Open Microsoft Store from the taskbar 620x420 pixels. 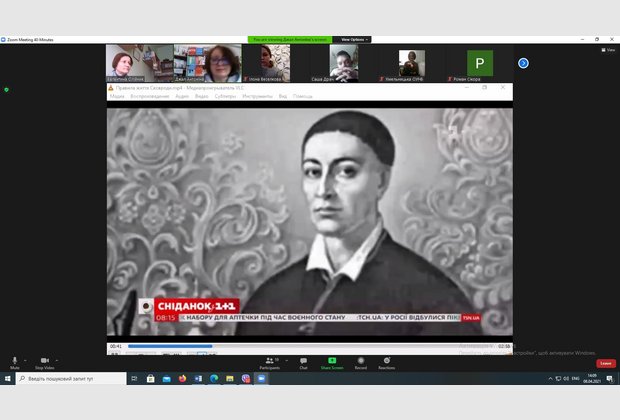click(x=150, y=379)
